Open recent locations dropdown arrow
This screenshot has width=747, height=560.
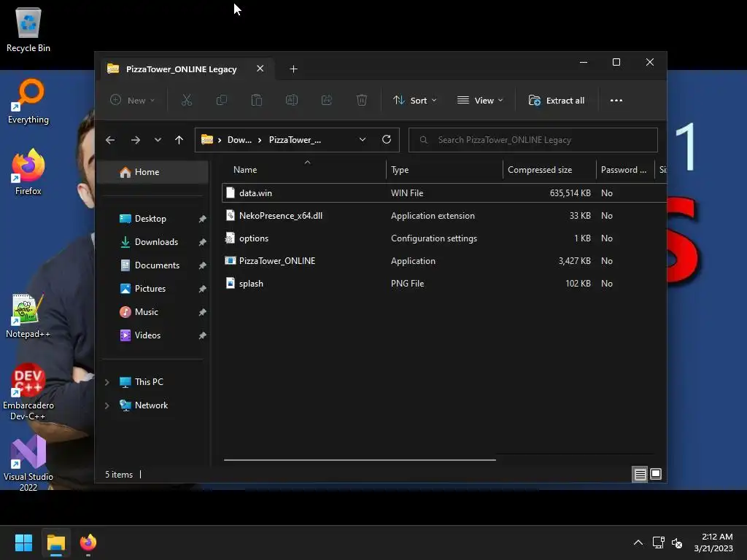pyautogui.click(x=158, y=140)
